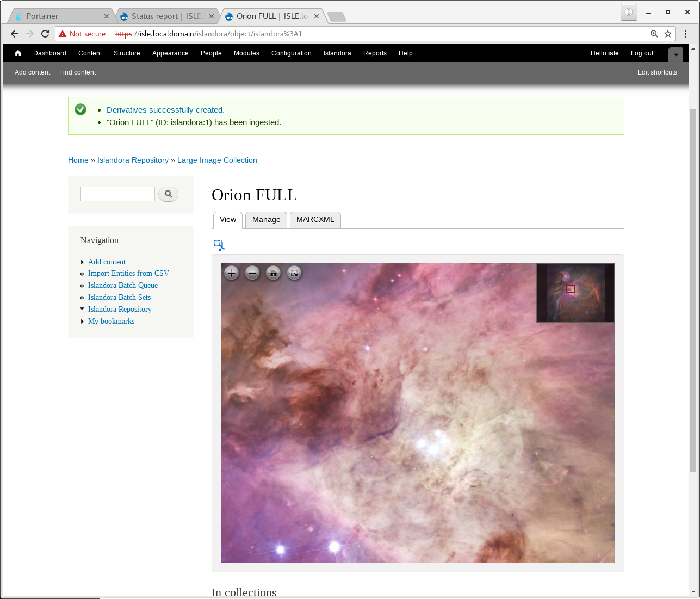Go to Home breadcrumb

point(78,160)
